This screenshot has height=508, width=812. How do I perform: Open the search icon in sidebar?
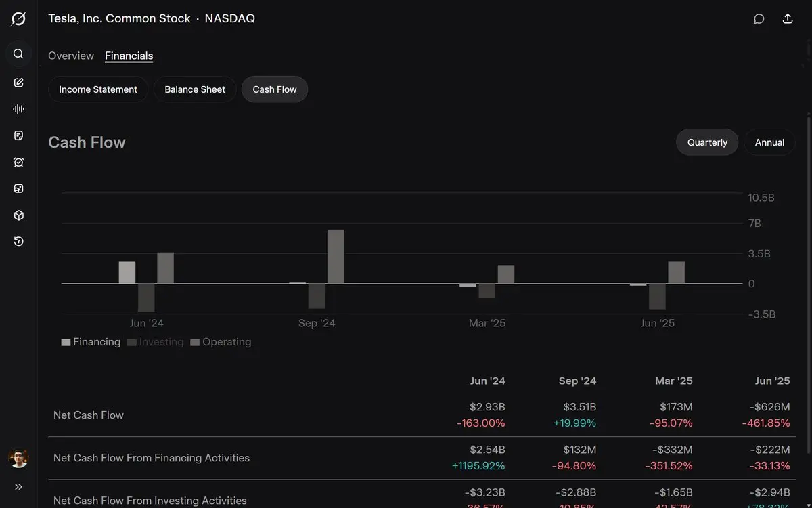click(x=18, y=54)
